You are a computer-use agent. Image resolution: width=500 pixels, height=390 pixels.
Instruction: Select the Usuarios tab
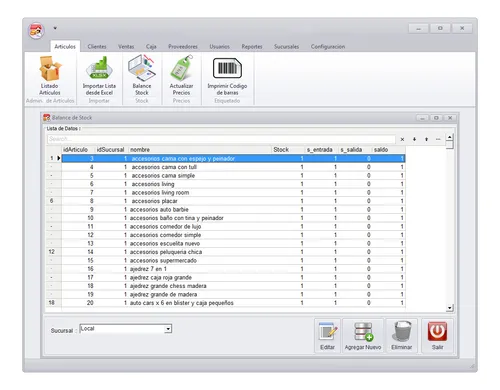point(219,47)
